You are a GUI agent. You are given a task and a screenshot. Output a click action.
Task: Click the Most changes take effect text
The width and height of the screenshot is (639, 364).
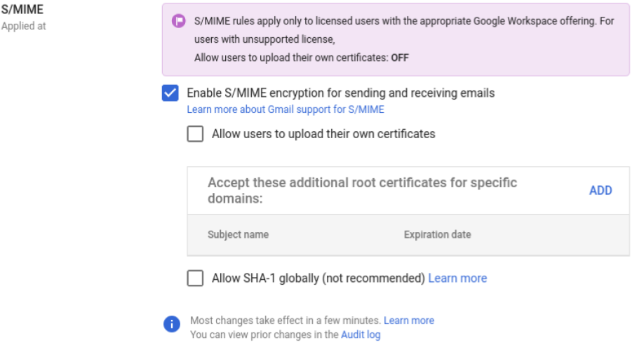285,321
